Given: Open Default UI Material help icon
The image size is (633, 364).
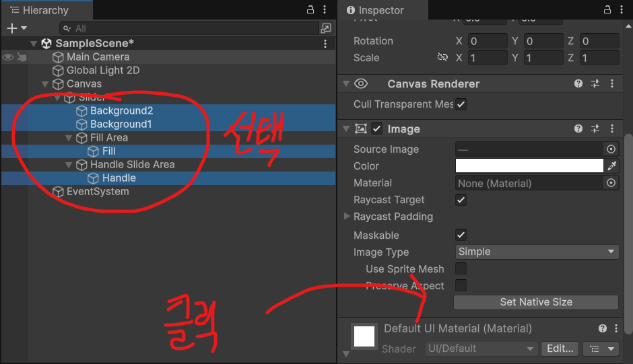Looking at the screenshot, I should (x=603, y=328).
